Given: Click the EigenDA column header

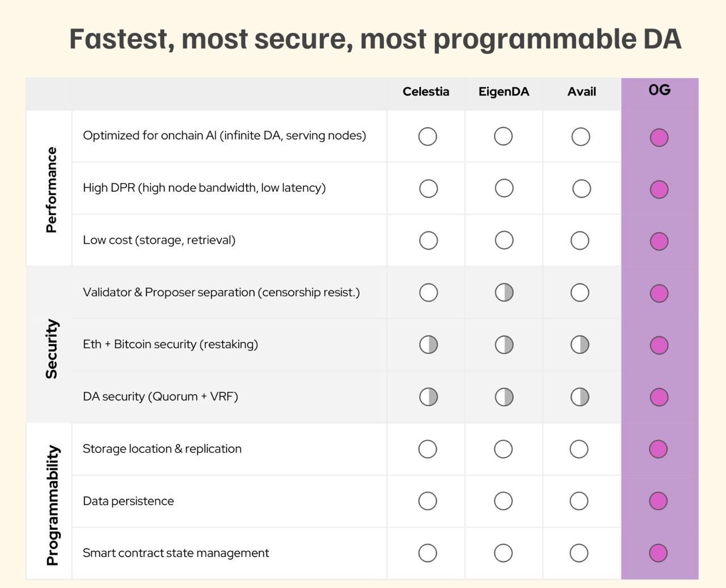Looking at the screenshot, I should pos(504,92).
